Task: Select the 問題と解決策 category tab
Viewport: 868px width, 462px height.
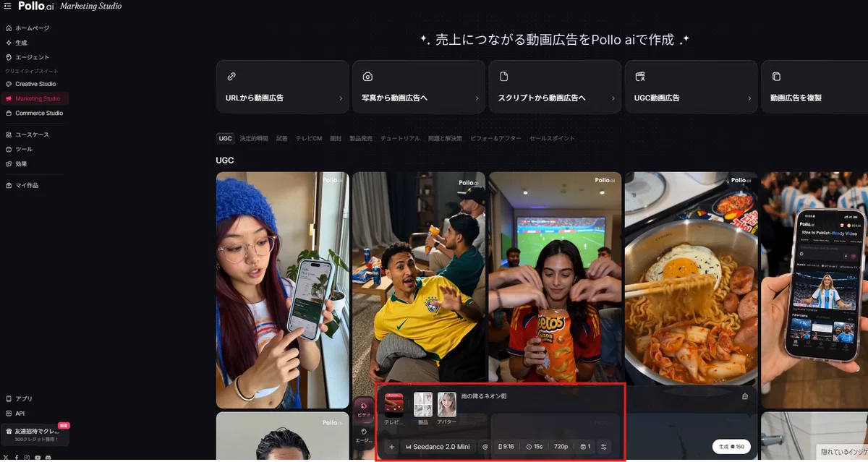Action: tap(445, 138)
